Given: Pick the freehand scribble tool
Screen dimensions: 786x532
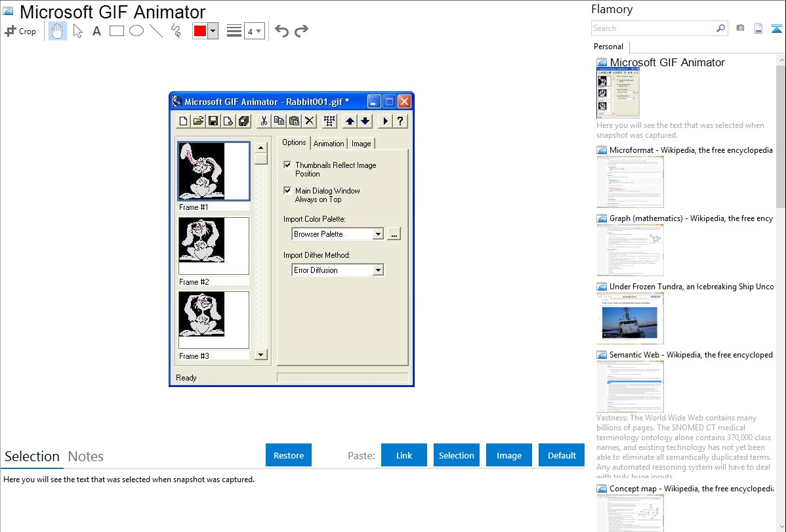Looking at the screenshot, I should tap(176, 31).
